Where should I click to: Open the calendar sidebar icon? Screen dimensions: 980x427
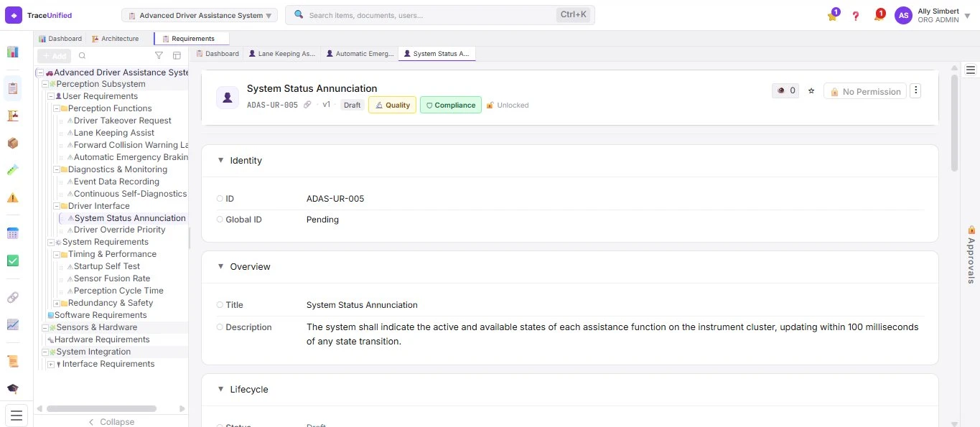tap(13, 233)
